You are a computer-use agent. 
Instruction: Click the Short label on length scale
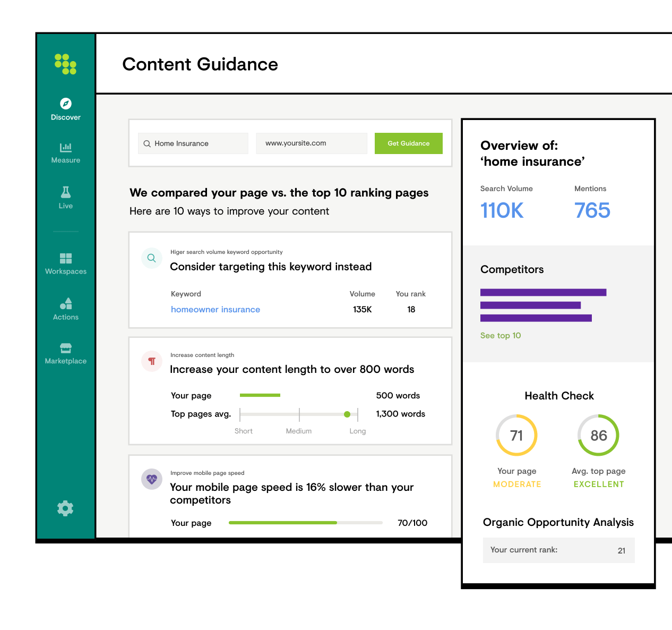tap(244, 431)
